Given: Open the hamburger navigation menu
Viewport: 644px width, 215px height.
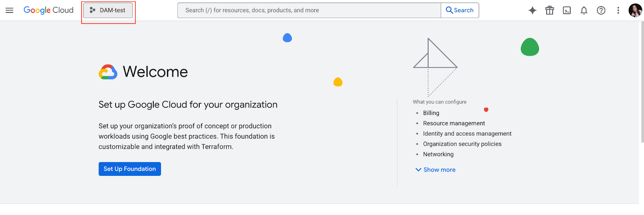Looking at the screenshot, I should [x=9, y=10].
